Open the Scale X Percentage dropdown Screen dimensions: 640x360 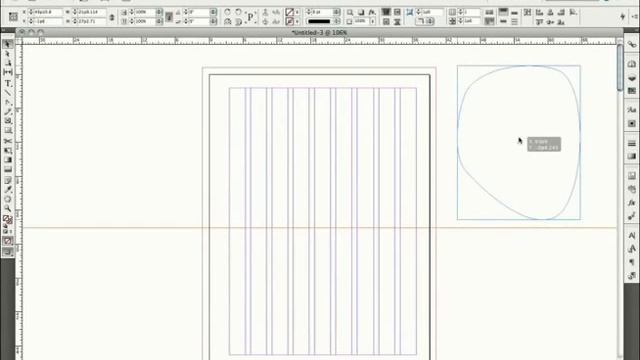click(x=159, y=12)
